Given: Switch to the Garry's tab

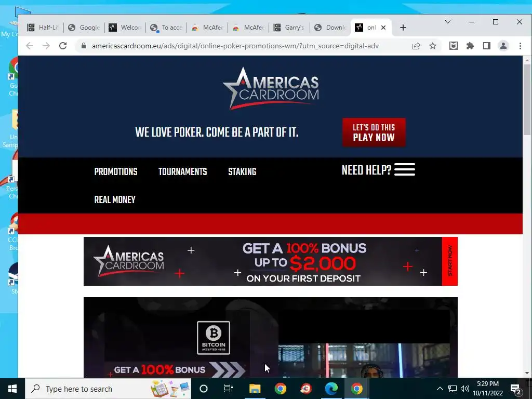Looking at the screenshot, I should pos(289,28).
